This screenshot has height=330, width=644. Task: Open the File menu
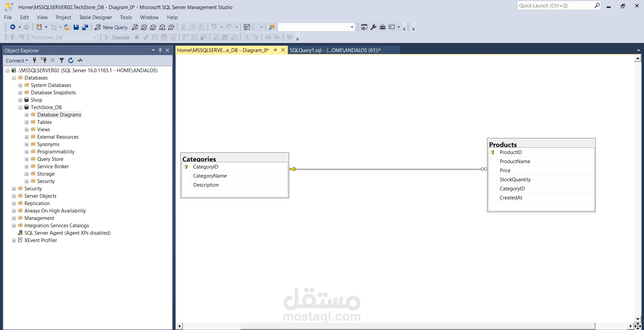click(x=8, y=17)
